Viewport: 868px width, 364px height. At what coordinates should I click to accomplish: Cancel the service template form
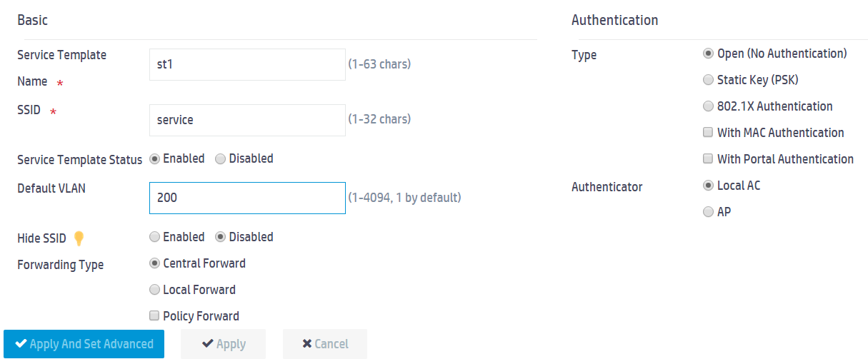click(325, 344)
